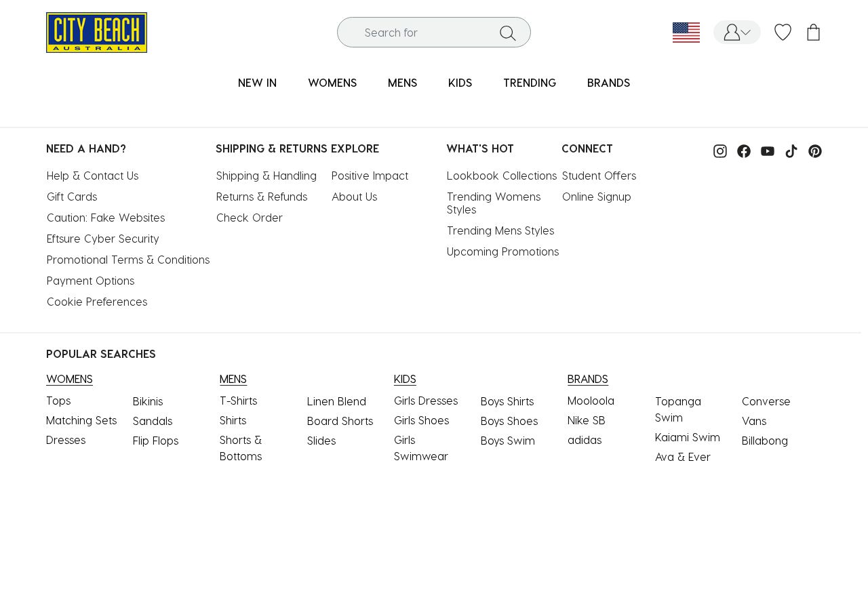The height and width of the screenshot is (610, 868).
Task: View Upcoming Promotions
Action: point(503,251)
